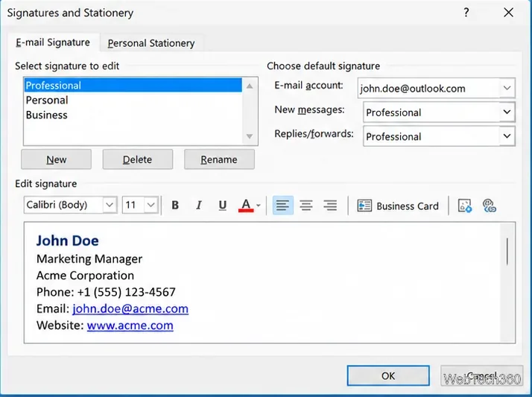Switch to Personal Stationery tab
This screenshot has height=397, width=532.
151,43
